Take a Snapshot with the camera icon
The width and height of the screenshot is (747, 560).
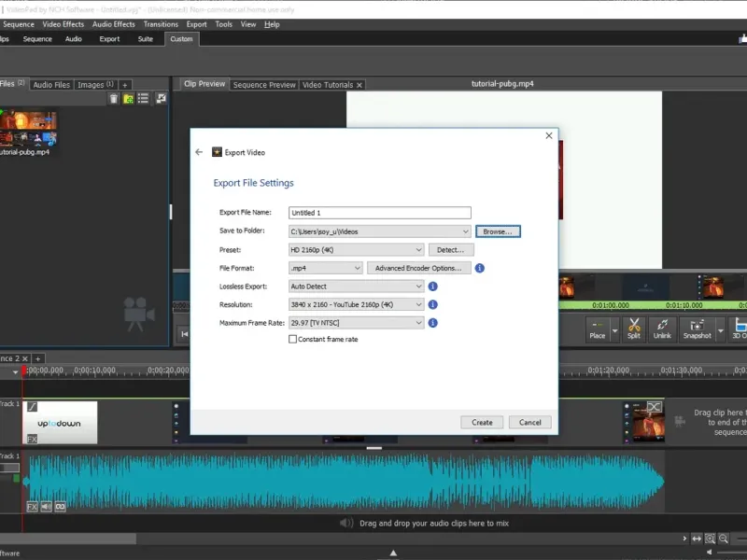(x=697, y=329)
